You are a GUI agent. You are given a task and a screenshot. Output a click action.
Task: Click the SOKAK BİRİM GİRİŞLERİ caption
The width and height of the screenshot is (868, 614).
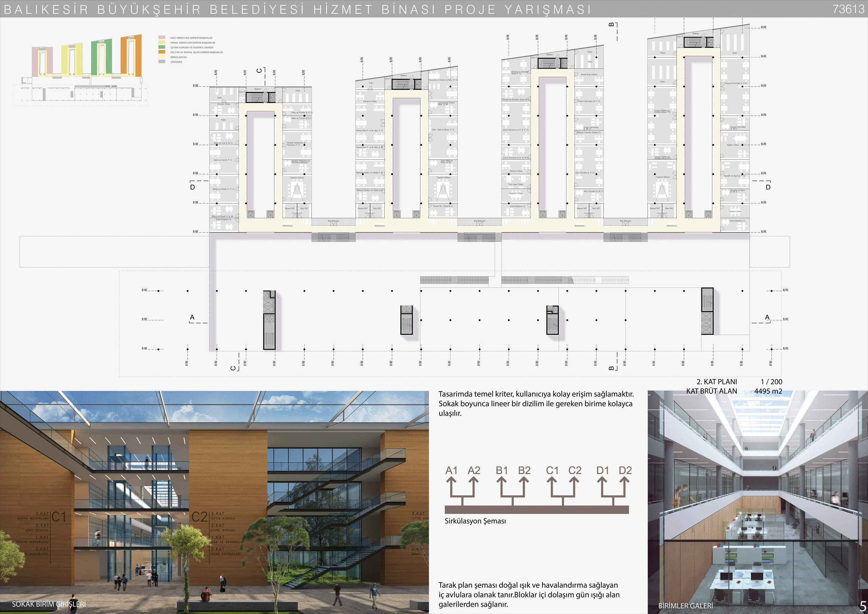coord(49,604)
